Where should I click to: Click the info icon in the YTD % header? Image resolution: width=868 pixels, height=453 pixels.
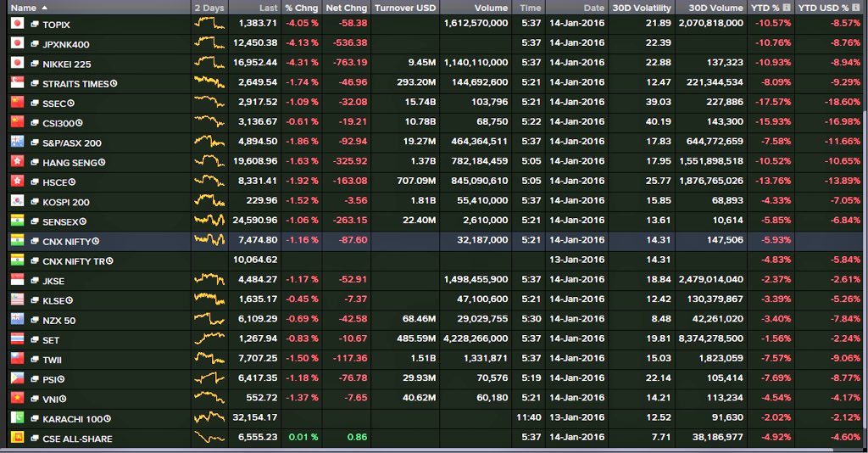[x=786, y=8]
